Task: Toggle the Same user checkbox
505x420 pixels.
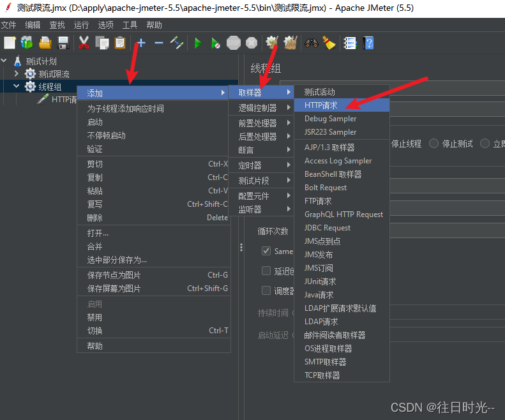Action: point(266,251)
